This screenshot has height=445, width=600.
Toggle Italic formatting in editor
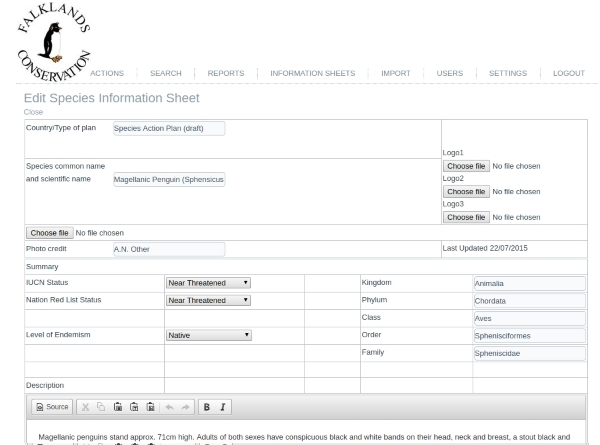(223, 407)
